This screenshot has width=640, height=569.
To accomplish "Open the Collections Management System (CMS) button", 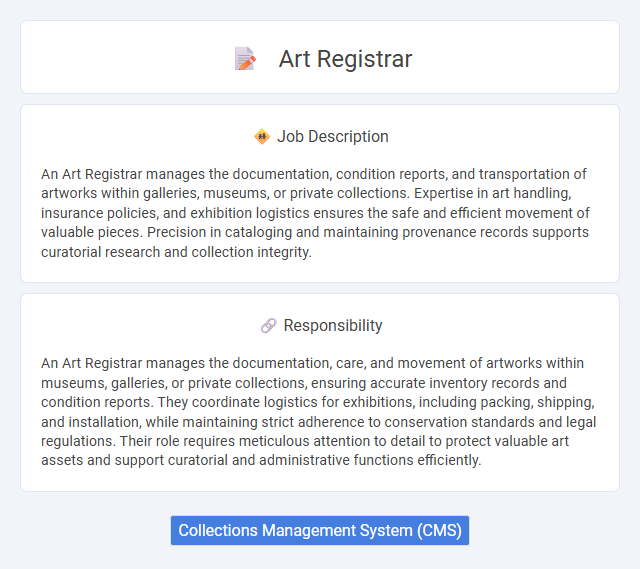I will [x=320, y=530].
